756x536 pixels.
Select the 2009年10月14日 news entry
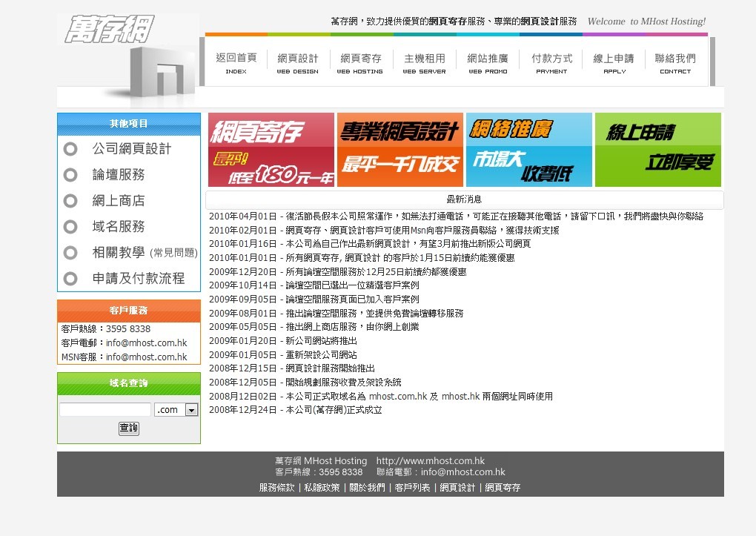(x=314, y=285)
